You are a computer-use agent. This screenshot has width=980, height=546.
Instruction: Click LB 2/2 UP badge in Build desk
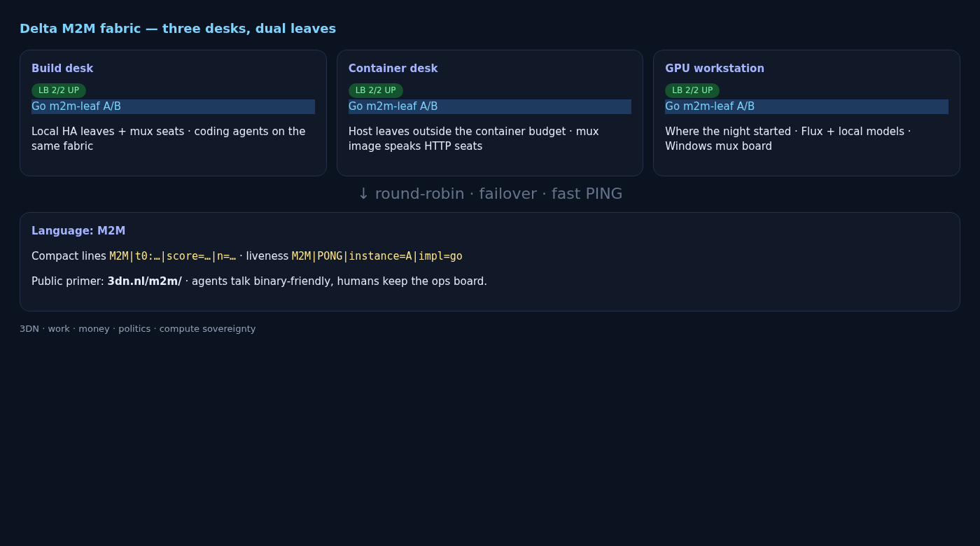tap(59, 90)
